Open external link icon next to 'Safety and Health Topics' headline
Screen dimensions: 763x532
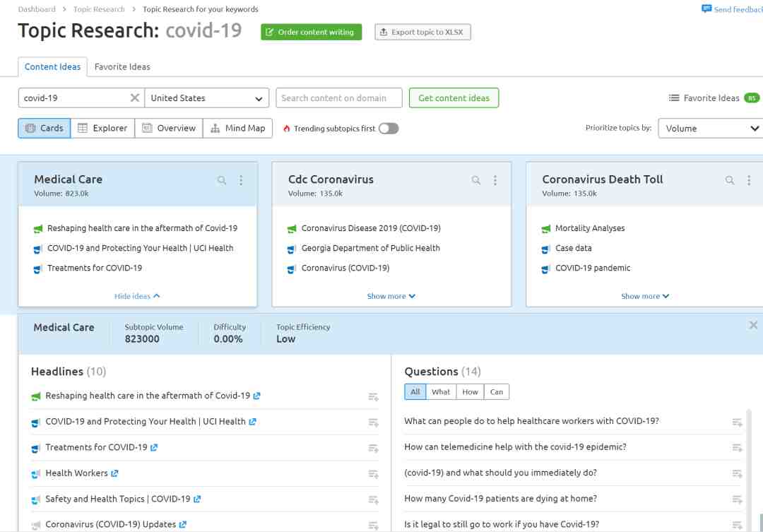(x=197, y=499)
